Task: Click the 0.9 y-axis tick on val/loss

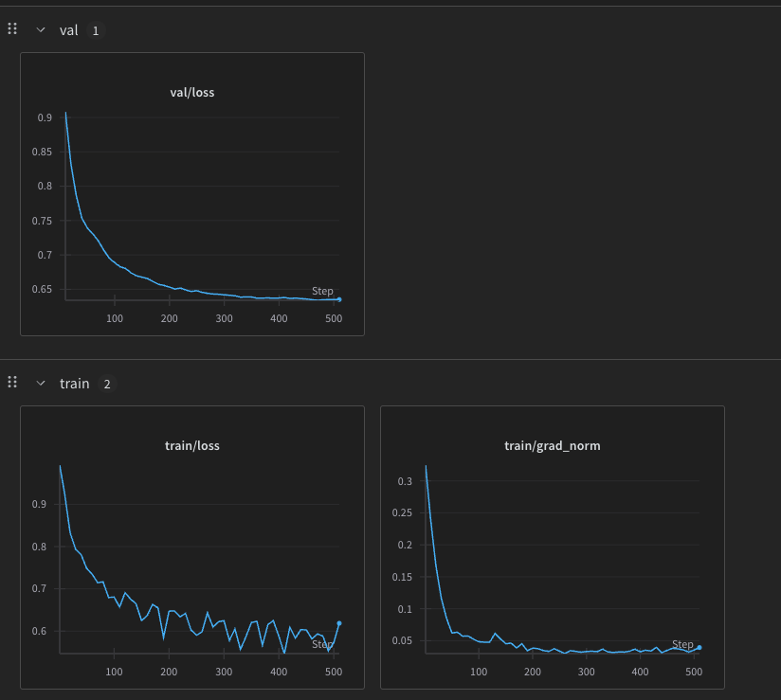Action: (x=45, y=118)
